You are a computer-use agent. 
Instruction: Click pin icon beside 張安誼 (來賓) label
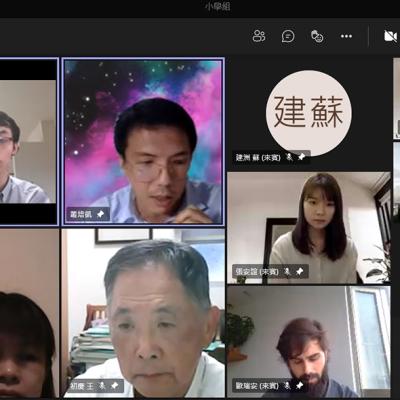point(300,272)
